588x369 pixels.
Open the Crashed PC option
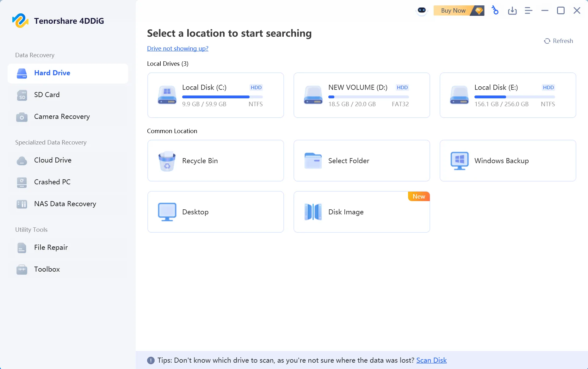click(x=68, y=182)
